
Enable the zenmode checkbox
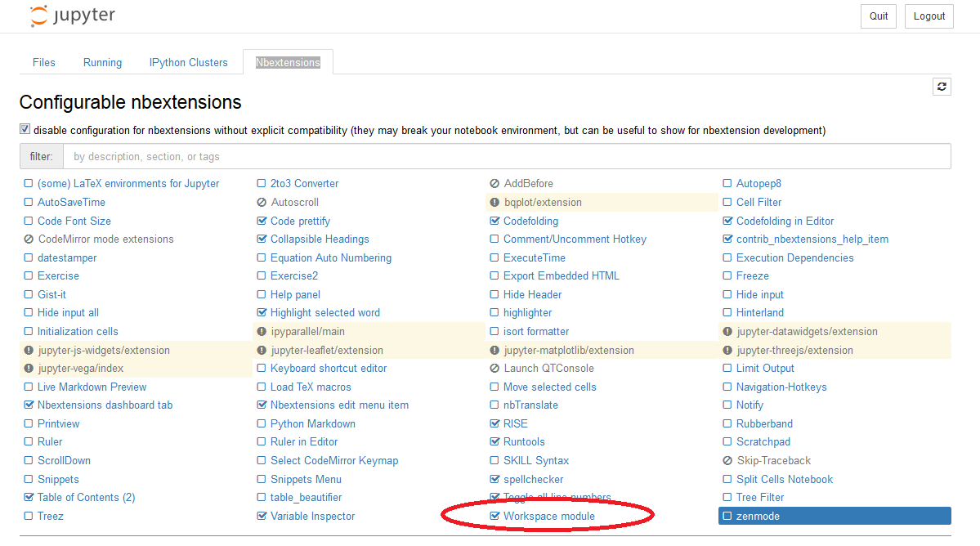727,516
